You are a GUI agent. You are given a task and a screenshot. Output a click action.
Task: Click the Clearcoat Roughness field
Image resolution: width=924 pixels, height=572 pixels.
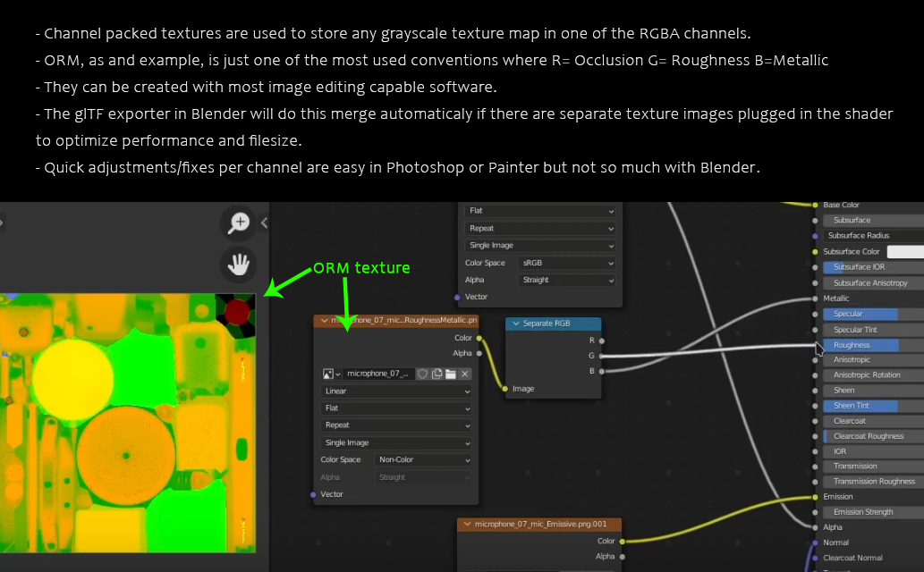[x=873, y=436]
